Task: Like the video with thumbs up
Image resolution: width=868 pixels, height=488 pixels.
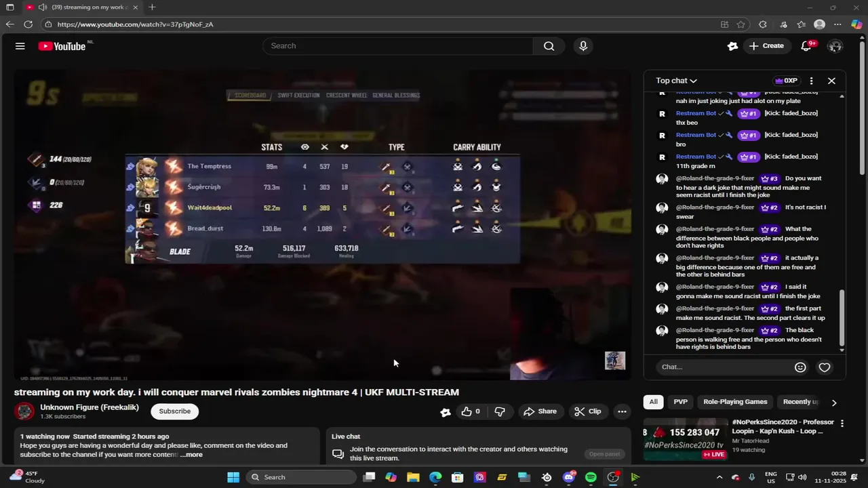Action: point(471,411)
